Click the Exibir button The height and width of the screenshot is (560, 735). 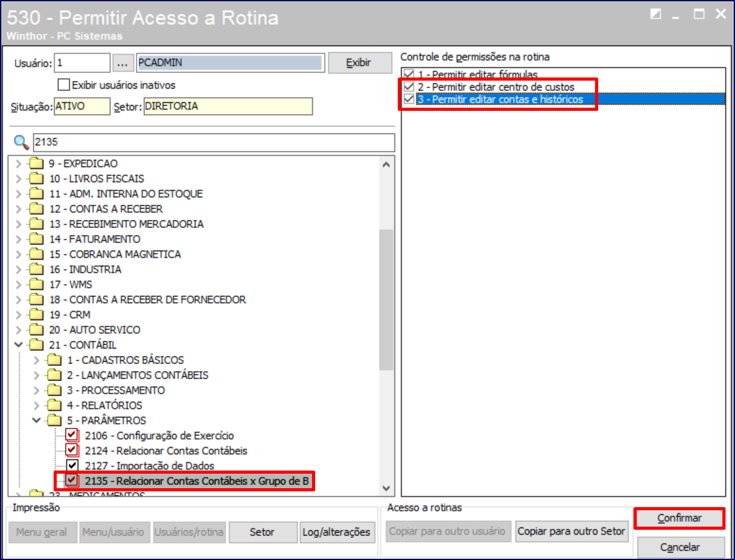359,63
